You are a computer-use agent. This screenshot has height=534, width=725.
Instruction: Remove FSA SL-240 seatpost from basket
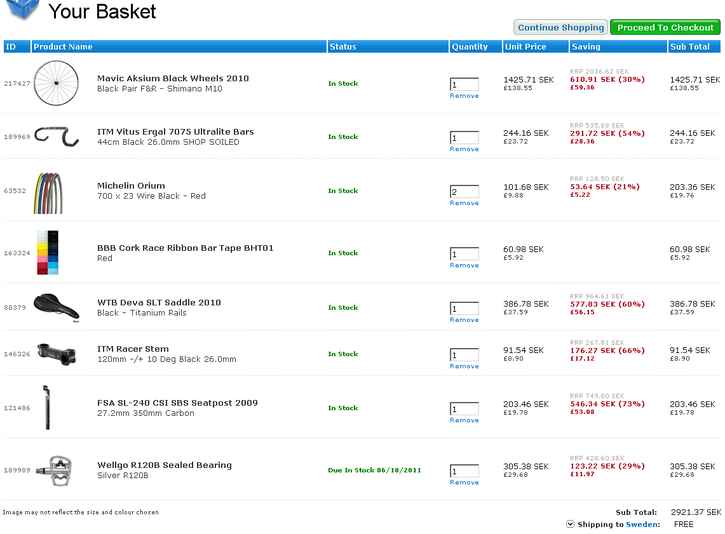464,420
